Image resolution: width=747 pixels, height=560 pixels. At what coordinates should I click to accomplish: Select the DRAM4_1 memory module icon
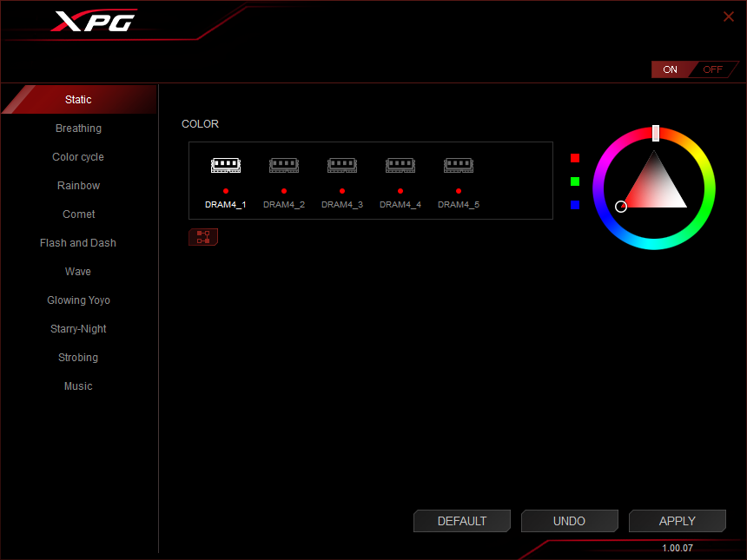pyautogui.click(x=226, y=165)
